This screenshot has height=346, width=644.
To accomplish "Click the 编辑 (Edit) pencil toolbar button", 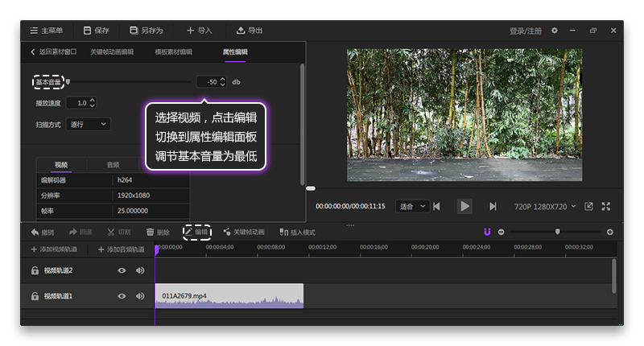I will [196, 232].
